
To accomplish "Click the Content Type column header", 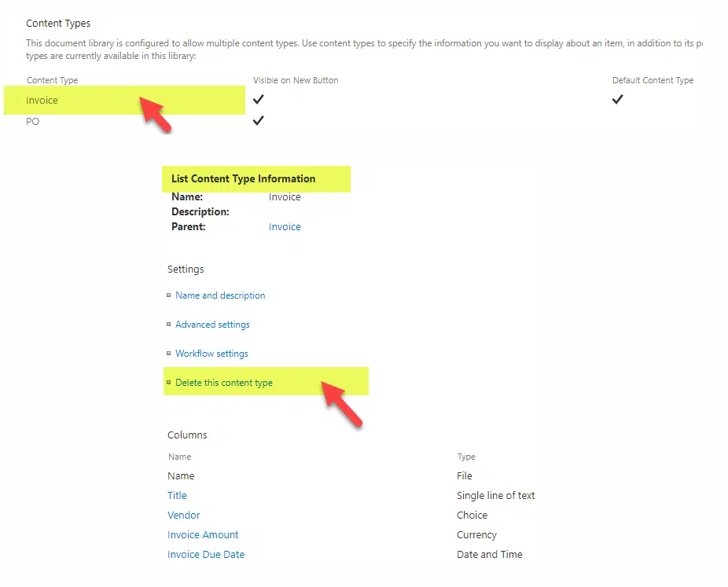I will [x=52, y=80].
